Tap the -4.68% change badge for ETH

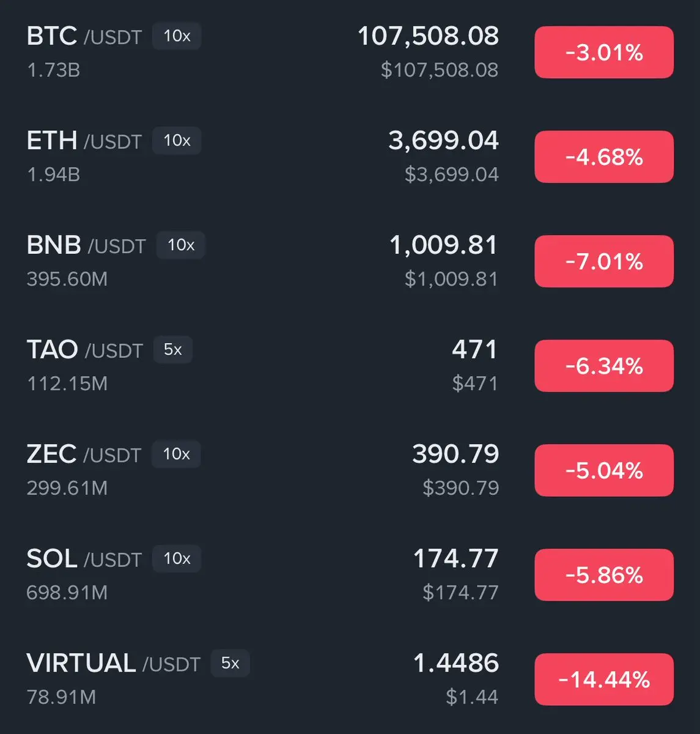coord(604,157)
